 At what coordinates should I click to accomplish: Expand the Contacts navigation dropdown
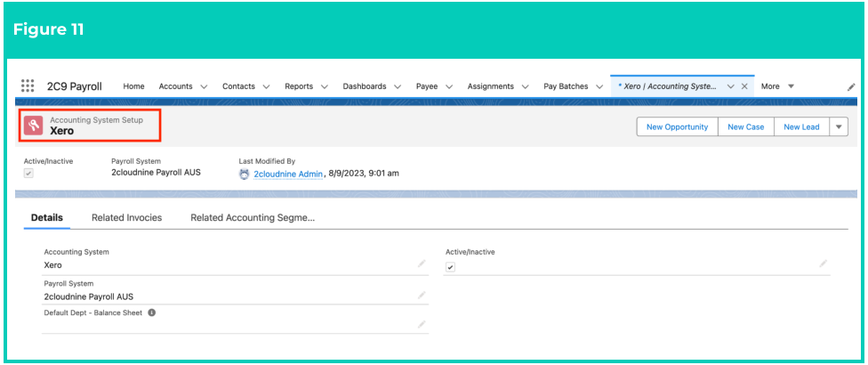pos(266,86)
